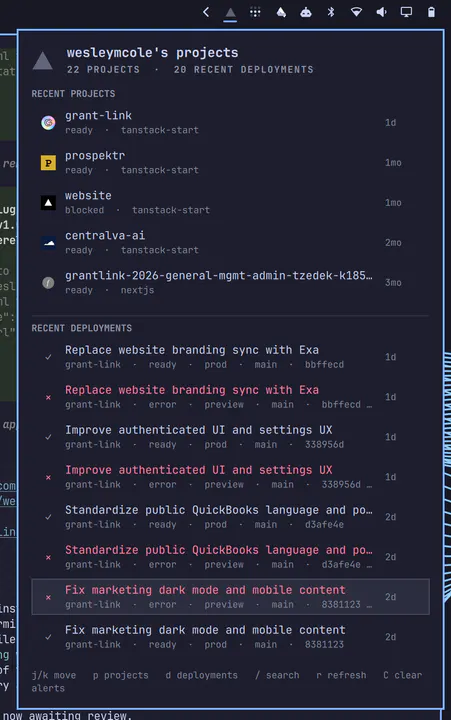Click the volume speaker icon

381,12
